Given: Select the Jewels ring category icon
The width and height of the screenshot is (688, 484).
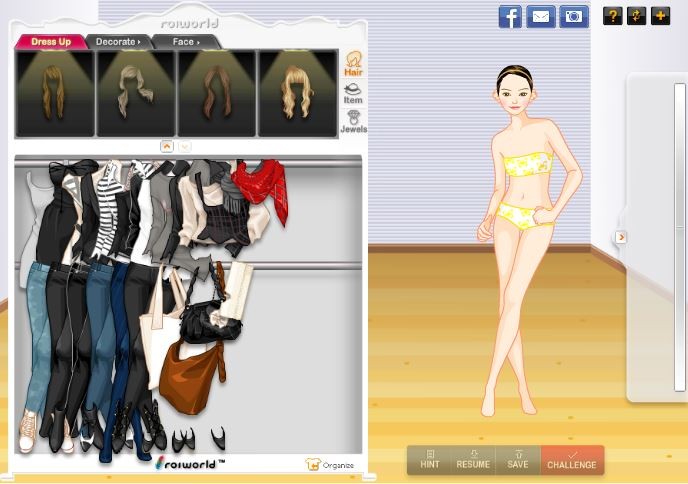Looking at the screenshot, I should pos(353,121).
